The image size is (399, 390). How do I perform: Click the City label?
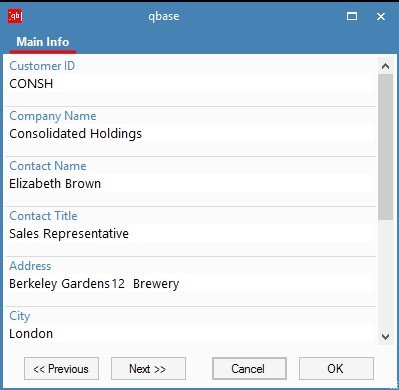click(20, 316)
